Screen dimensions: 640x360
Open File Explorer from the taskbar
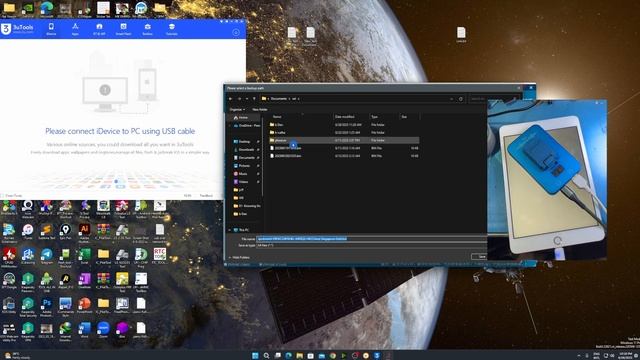coord(300,356)
